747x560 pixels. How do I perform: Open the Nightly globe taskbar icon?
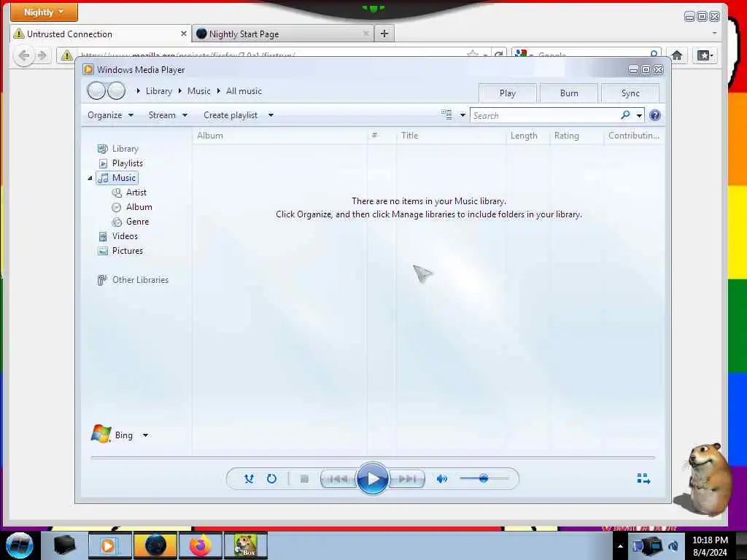pos(155,545)
